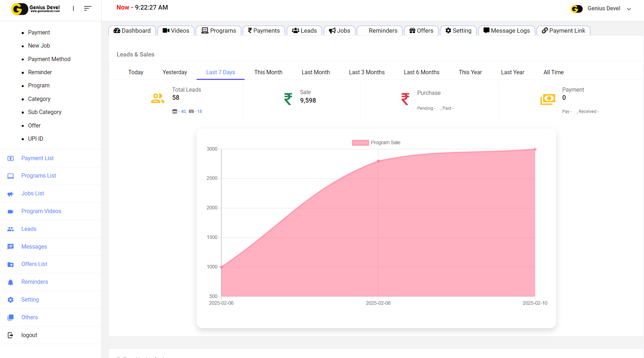644x358 pixels.
Task: Click the Setting gear icon in sidebar
Action: click(x=11, y=300)
